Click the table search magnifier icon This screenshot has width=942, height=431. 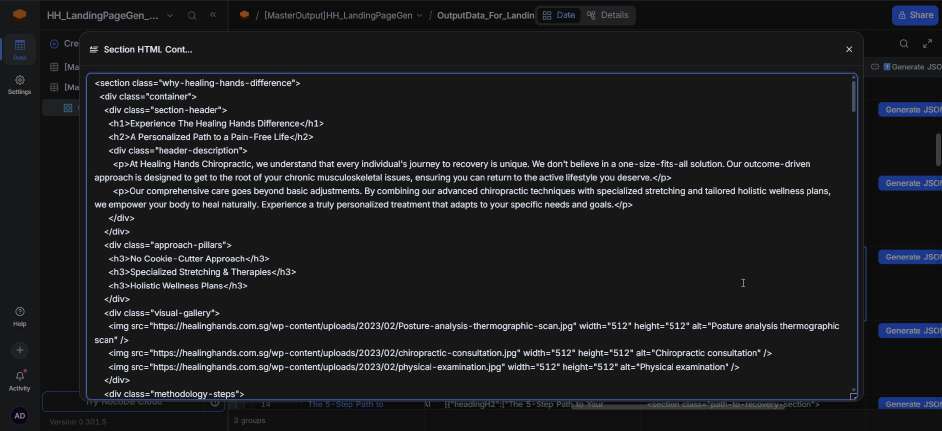[x=904, y=43]
